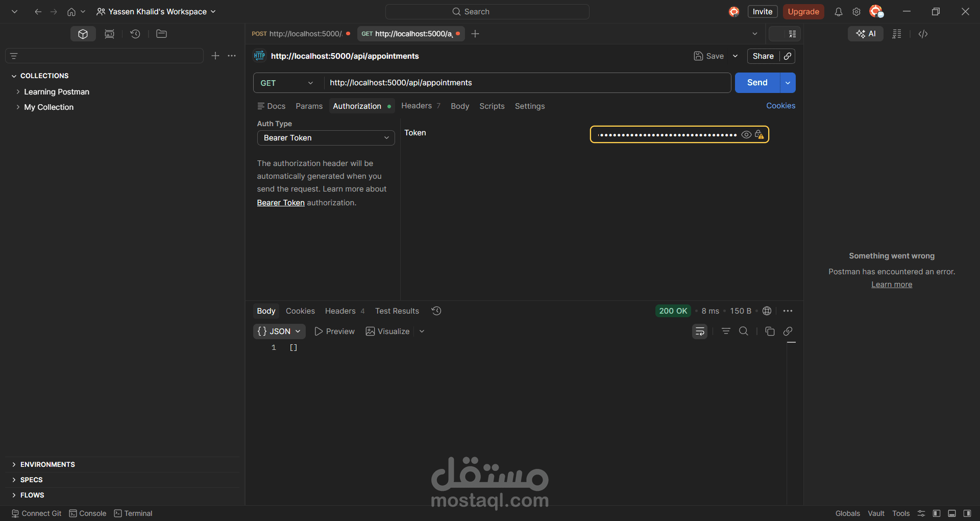This screenshot has width=980, height=521.
Task: Copy the request link icon next to Share
Action: pos(788,56)
